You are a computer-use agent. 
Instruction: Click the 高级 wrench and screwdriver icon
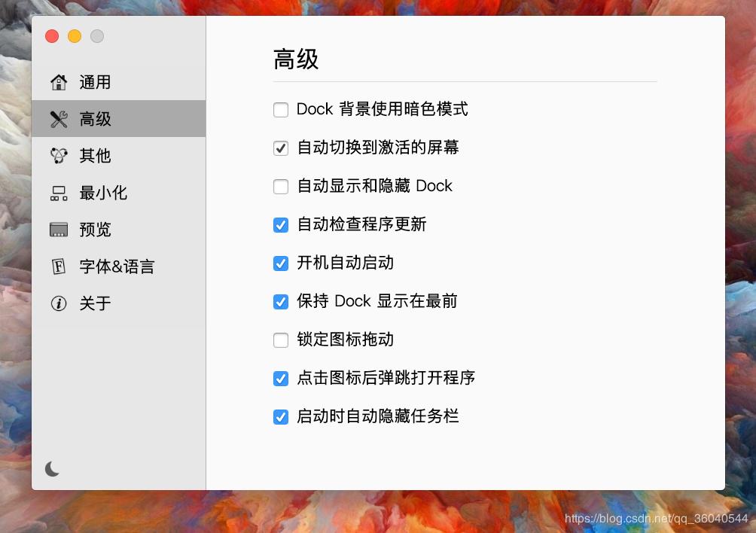pyautogui.click(x=59, y=119)
